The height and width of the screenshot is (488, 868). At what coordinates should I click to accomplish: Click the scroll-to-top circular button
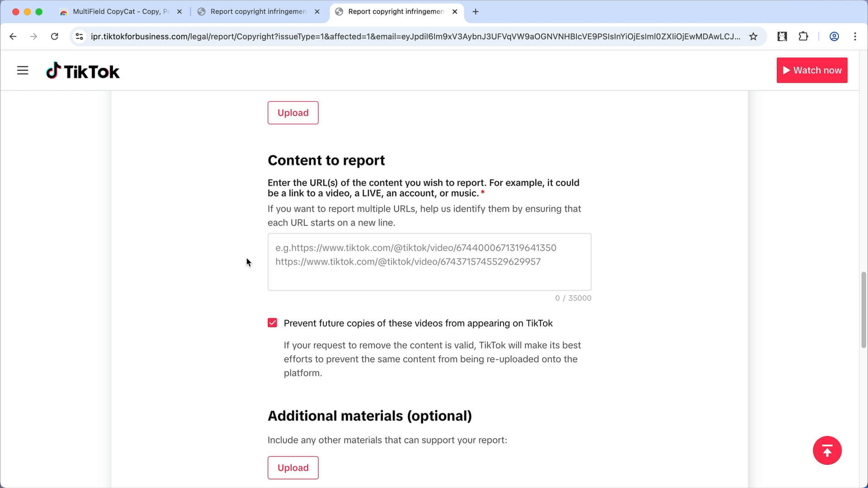827,450
